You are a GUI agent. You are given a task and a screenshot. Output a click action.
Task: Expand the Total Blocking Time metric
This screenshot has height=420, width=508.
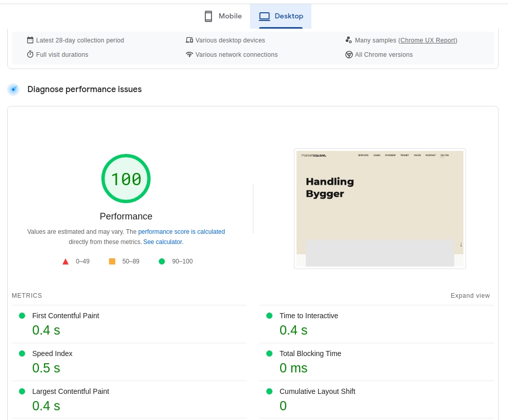coord(310,353)
